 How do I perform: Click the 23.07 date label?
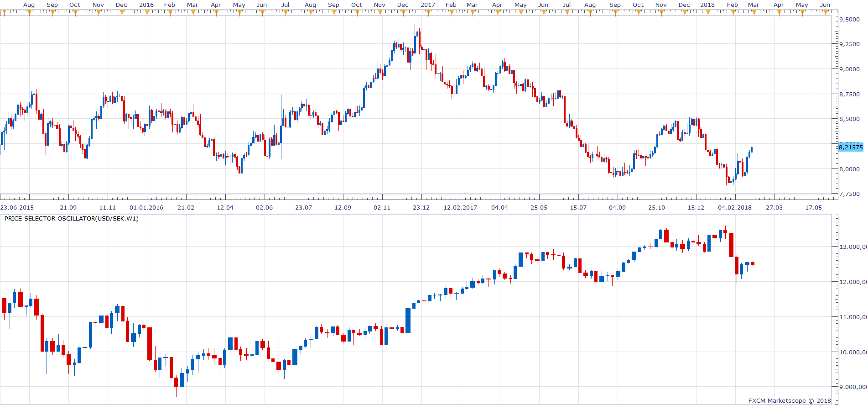(303, 208)
